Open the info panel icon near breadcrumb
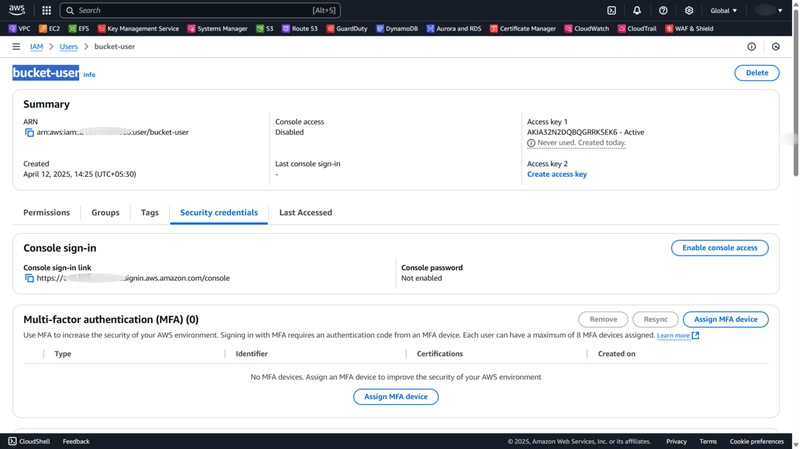 click(x=752, y=46)
